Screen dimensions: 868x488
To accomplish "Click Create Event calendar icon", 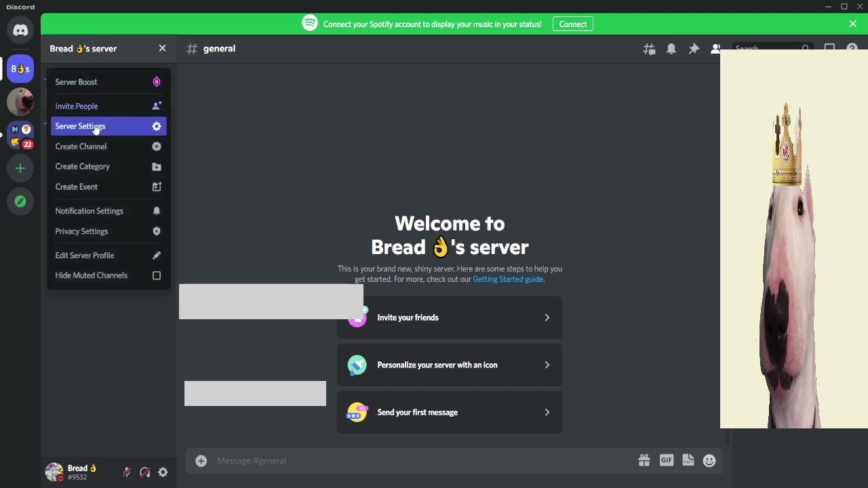I will 157,186.
